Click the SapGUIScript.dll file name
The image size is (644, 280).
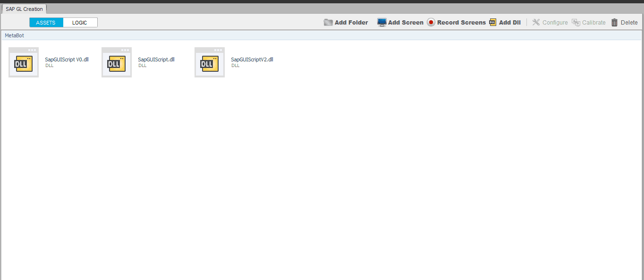tap(156, 59)
